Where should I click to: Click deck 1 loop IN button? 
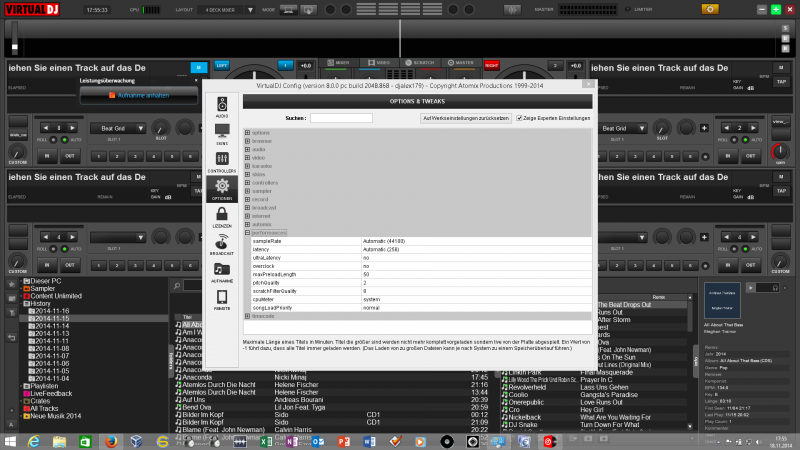click(47, 156)
